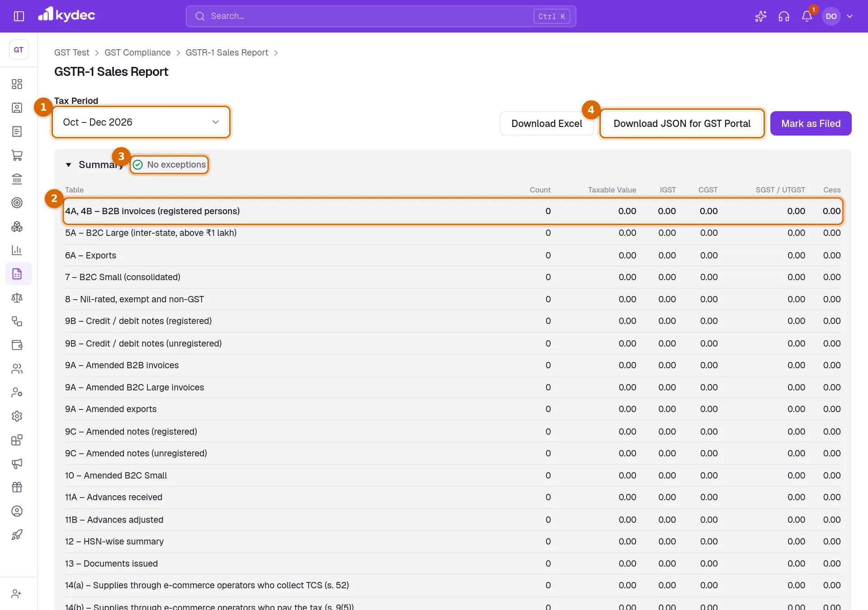Click the add user icon at sidebar bottom

[17, 594]
